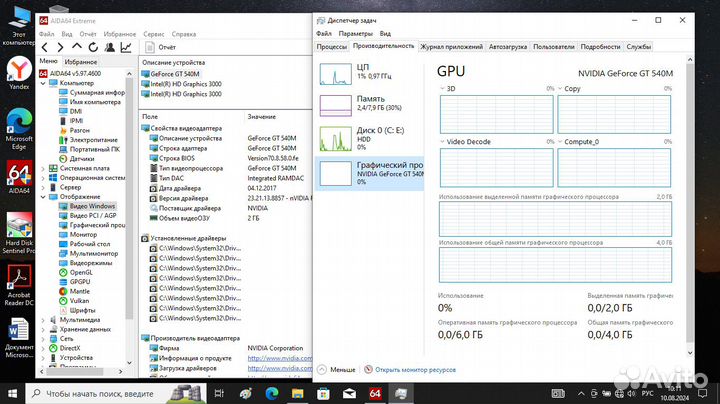The width and height of the screenshot is (720, 404).
Task: Open the Edge taskbar icon
Action: click(x=272, y=393)
